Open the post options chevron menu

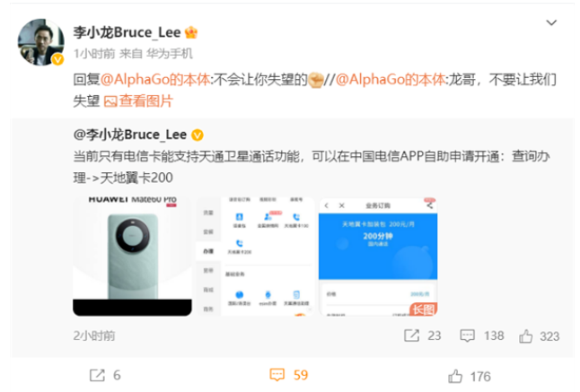(x=551, y=23)
